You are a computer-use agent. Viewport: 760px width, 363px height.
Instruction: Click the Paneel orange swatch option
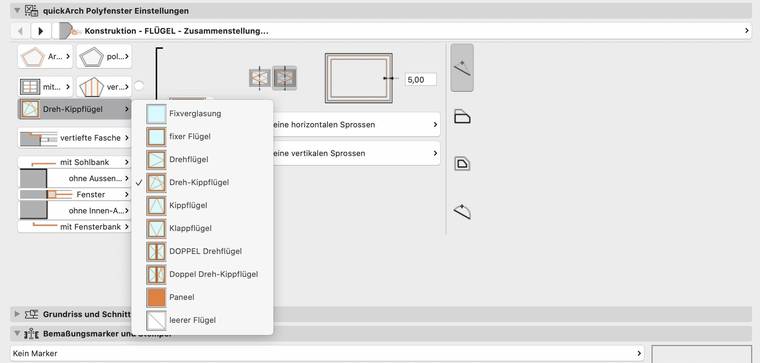click(x=156, y=297)
